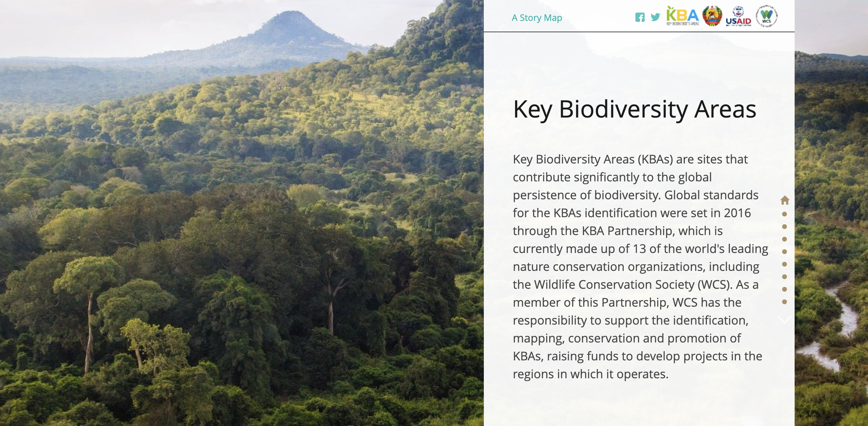Select the second section navigation dot

pyautogui.click(x=784, y=226)
